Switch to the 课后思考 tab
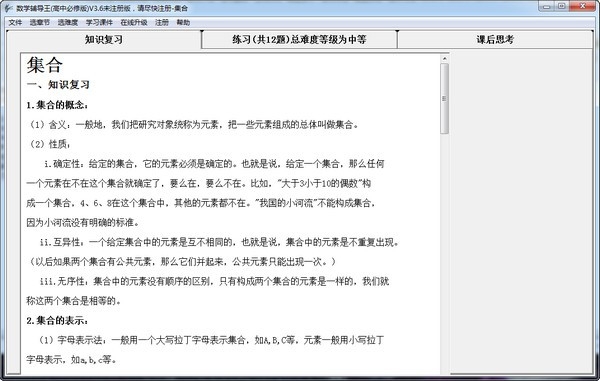Viewport: 600px width, 381px height. coord(495,39)
